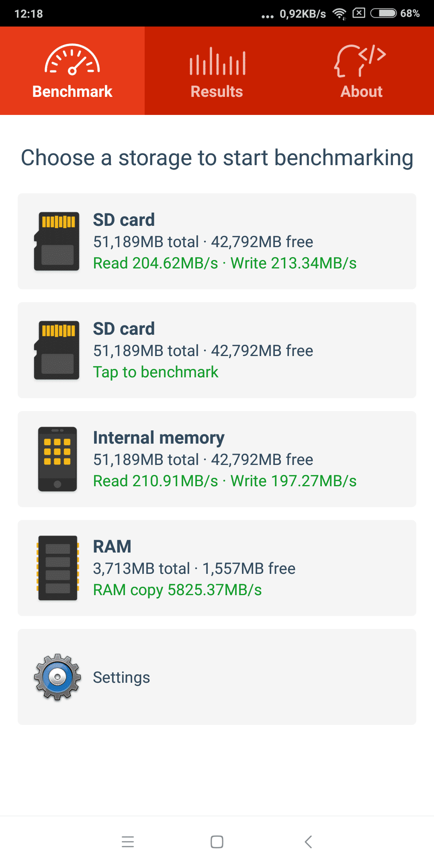Tap the head-with-code About icon
This screenshot has width=434, height=868.
pyautogui.click(x=360, y=61)
